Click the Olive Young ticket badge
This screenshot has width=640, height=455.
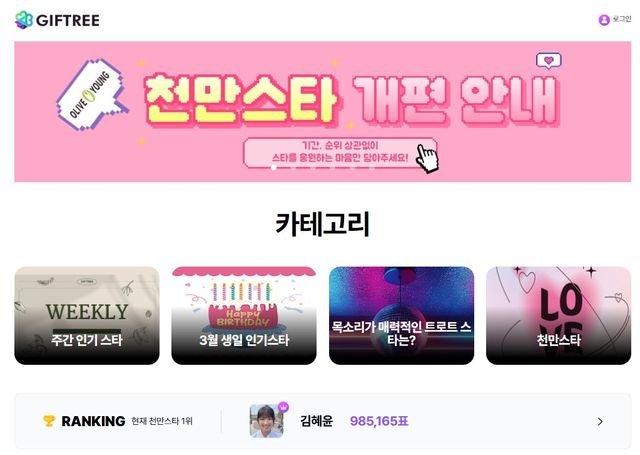(x=92, y=95)
